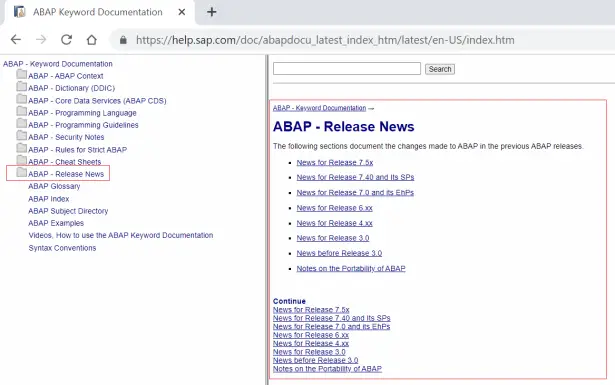Open ABAP - Cheat Sheets tree entry

pyautogui.click(x=64, y=162)
